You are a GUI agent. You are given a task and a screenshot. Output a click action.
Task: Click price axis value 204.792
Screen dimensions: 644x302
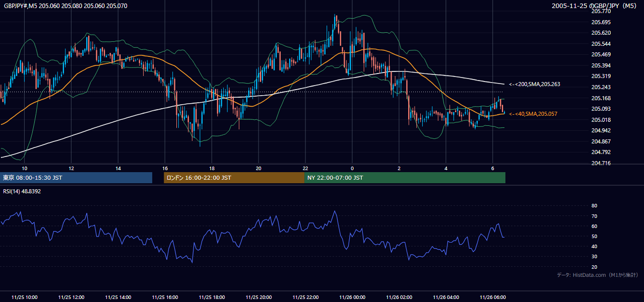click(x=601, y=152)
